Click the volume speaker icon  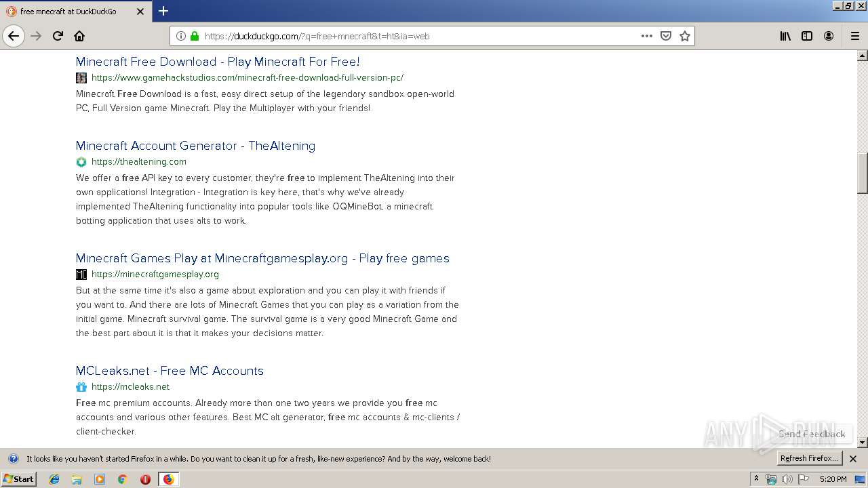pos(787,479)
